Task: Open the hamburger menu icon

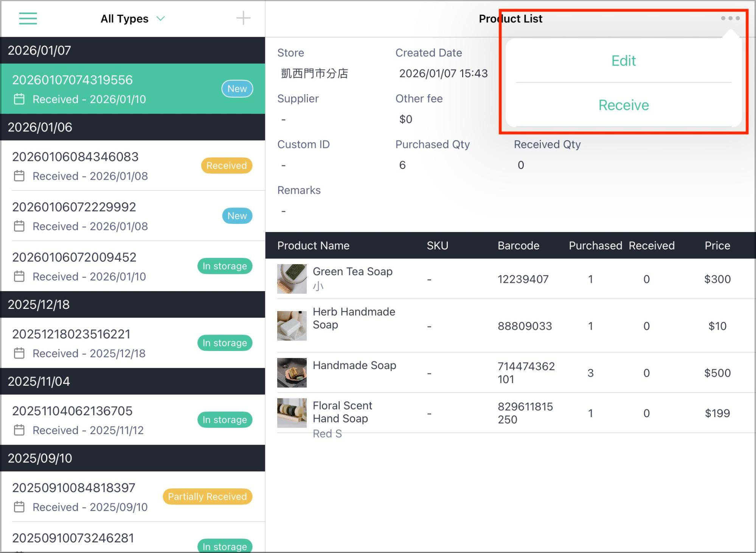Action: 28,18
